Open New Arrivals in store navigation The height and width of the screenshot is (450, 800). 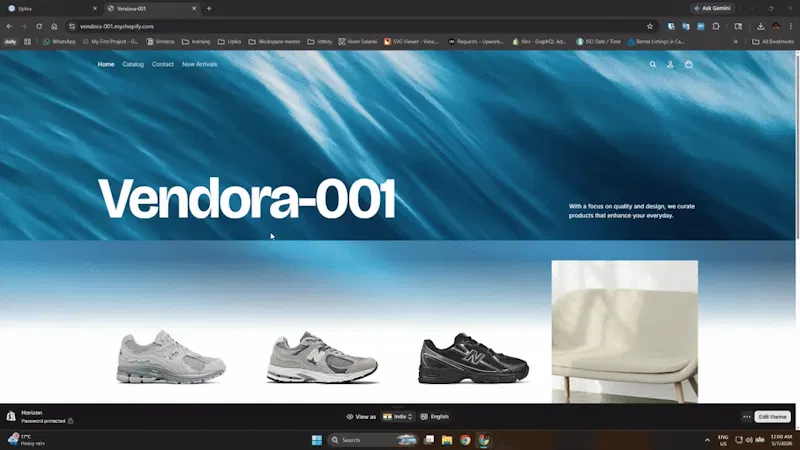(x=199, y=64)
